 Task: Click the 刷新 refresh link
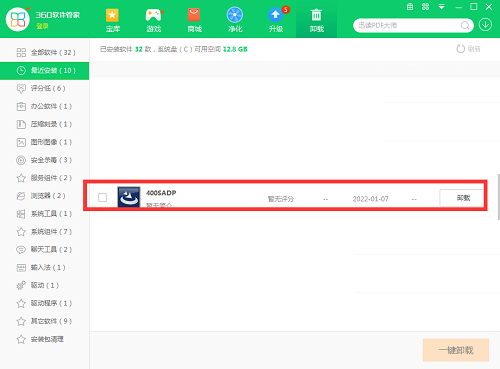(x=468, y=49)
